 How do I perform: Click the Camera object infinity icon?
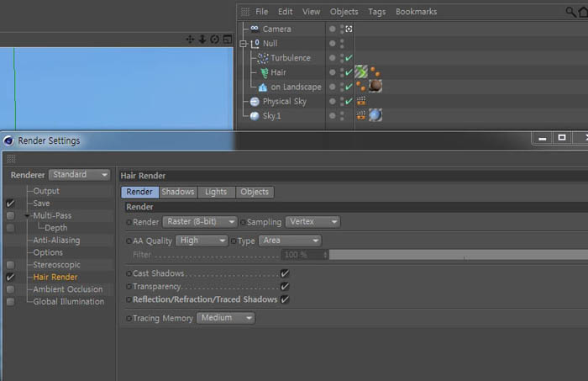(x=255, y=29)
